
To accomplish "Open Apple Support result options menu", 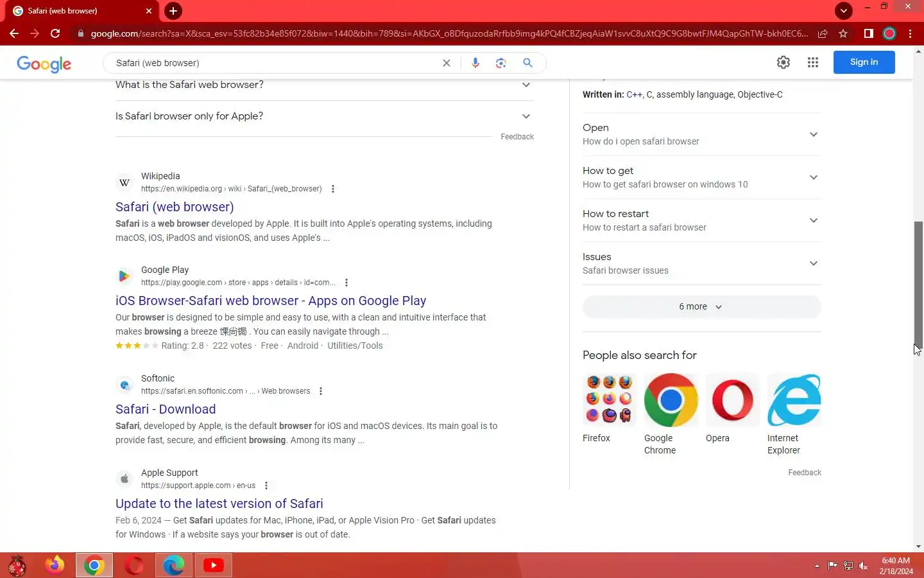I will coord(266,486).
